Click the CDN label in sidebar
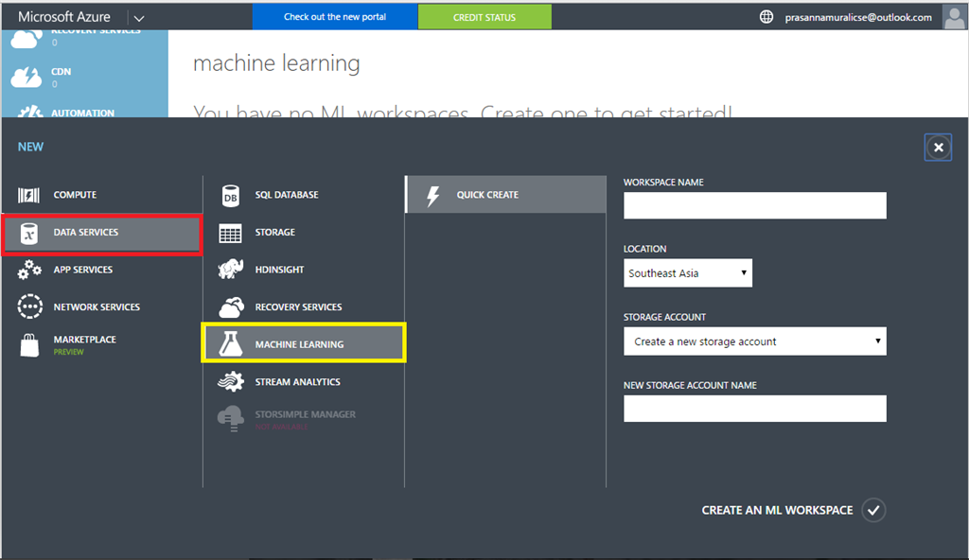The width and height of the screenshot is (969, 560). tap(62, 72)
